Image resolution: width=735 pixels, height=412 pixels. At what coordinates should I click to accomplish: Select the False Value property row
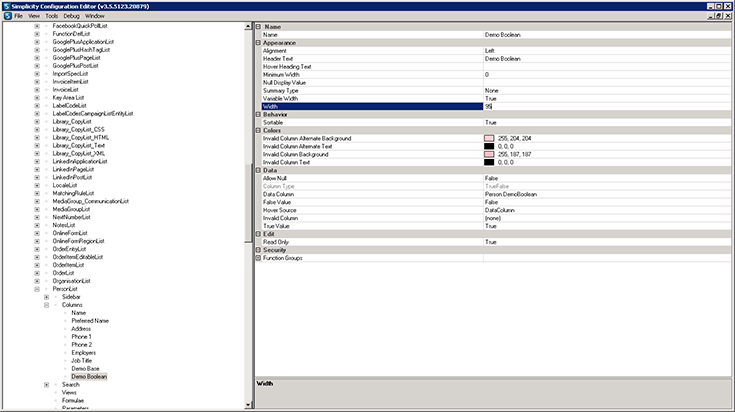click(495, 202)
